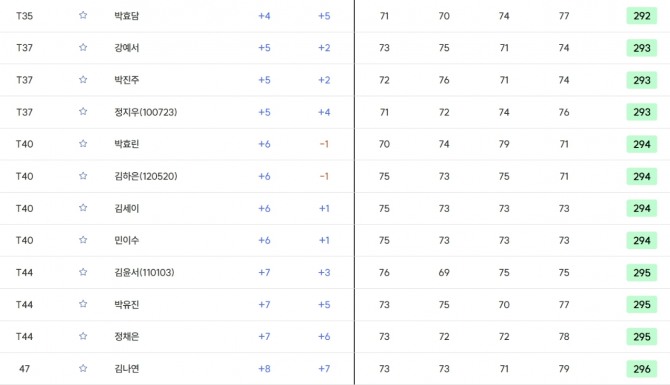The image size is (670, 385).
Task: Favorite 박유진 using the star icon
Action: [83, 304]
